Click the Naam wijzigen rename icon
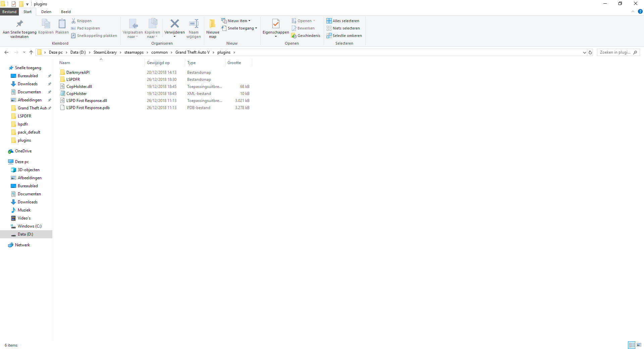The image size is (644, 349). click(x=194, y=24)
